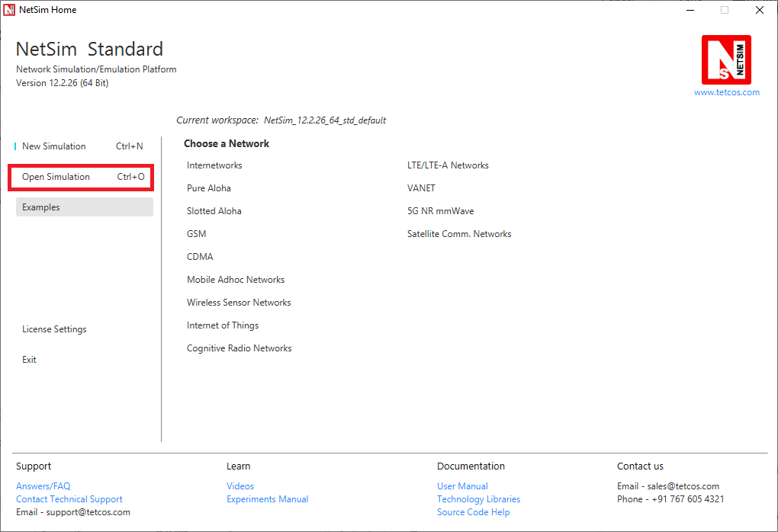
Task: Open Wireless Sensor Networks
Action: (x=239, y=303)
